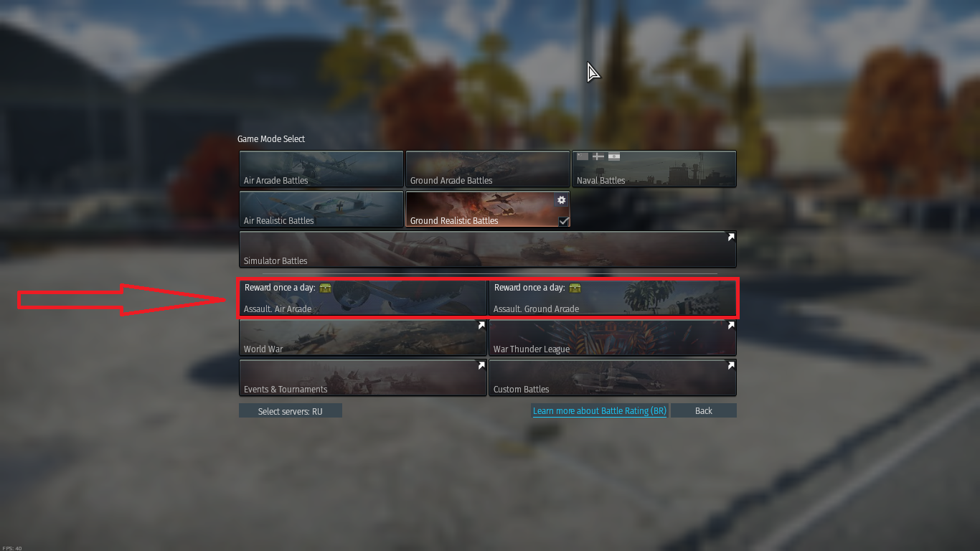Screen dimensions: 980x551
Task: Click the arrow icon on Events & Tournaments tile
Action: [x=481, y=365]
